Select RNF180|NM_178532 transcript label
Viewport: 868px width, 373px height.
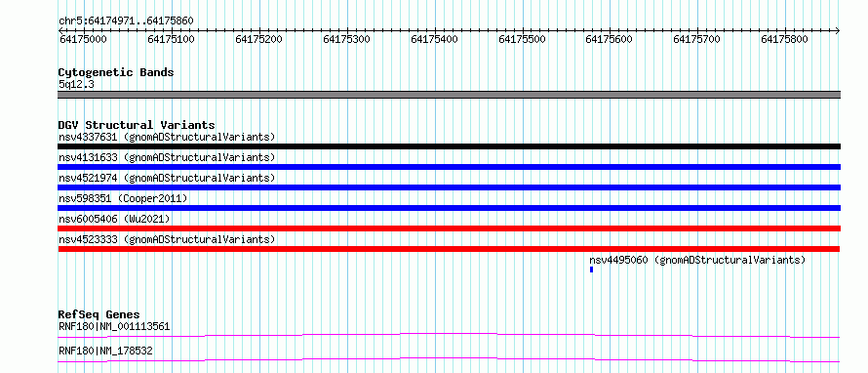coord(105,351)
